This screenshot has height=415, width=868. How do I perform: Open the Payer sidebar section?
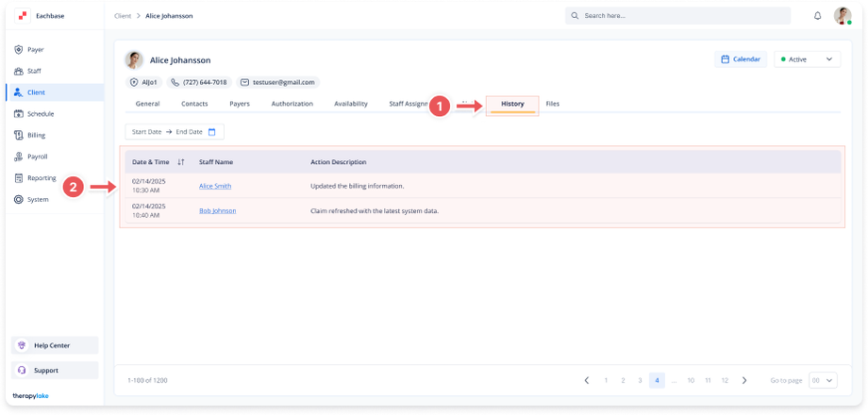[x=35, y=49]
